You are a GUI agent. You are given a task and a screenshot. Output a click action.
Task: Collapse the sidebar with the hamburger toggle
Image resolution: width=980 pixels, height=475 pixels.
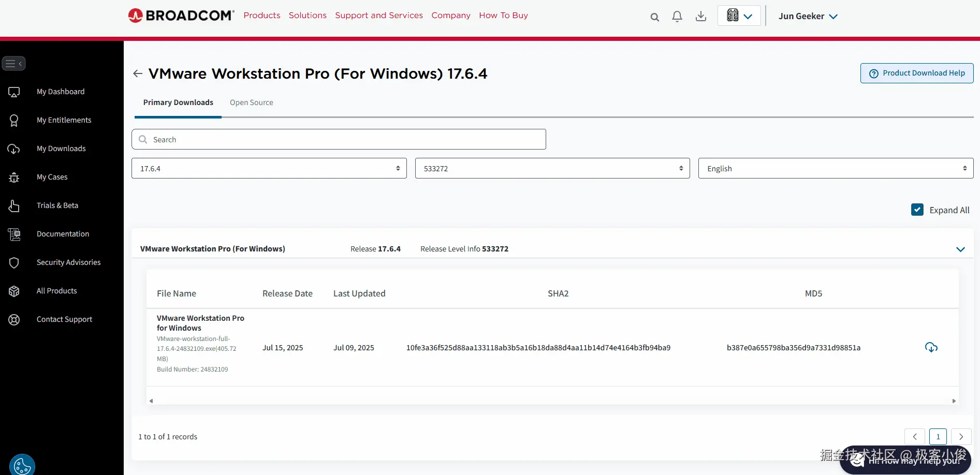13,64
